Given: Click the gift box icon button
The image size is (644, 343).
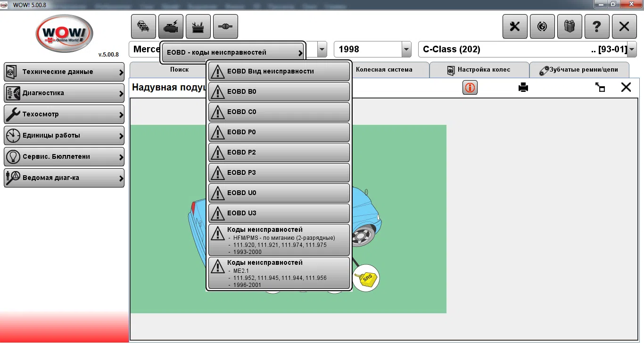Looking at the screenshot, I should (x=570, y=26).
